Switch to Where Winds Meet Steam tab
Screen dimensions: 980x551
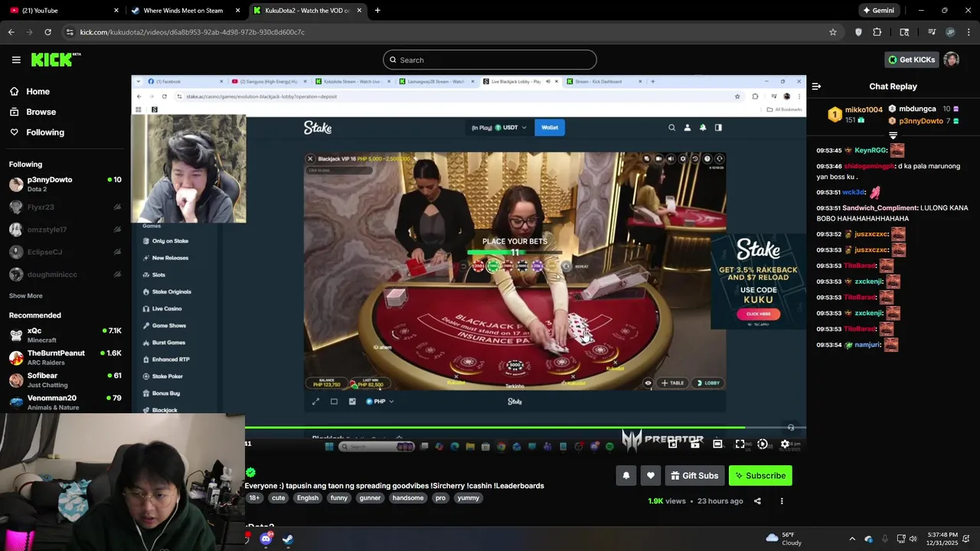(186, 11)
